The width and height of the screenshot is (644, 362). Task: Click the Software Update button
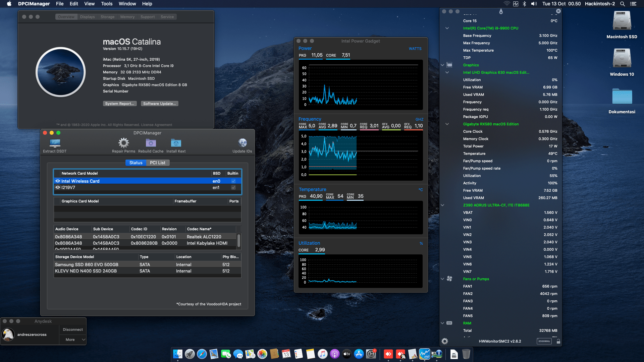point(159,104)
